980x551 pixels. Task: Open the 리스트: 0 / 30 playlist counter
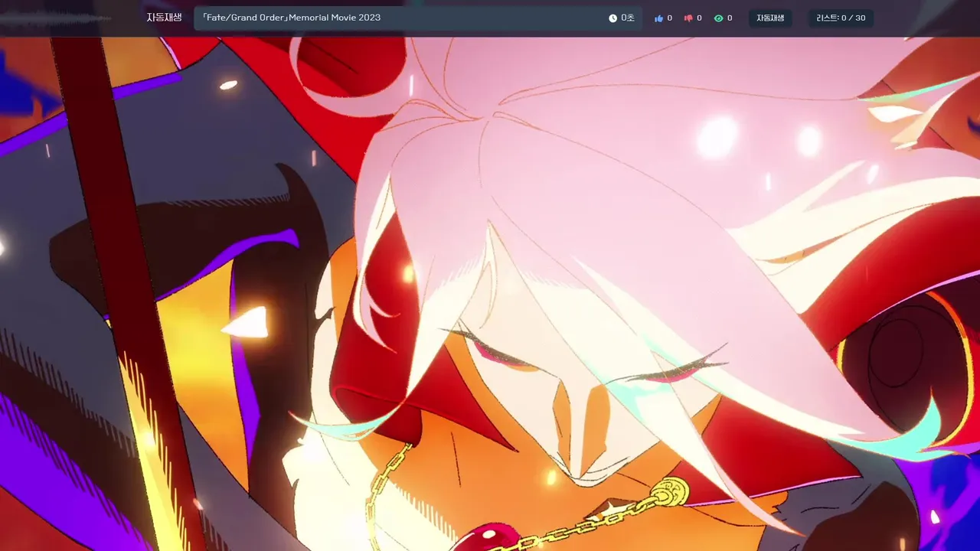841,18
